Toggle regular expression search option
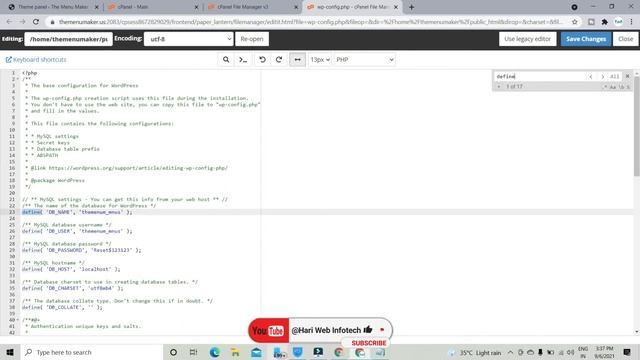Viewport: 640px width, 360px height. coord(605,87)
